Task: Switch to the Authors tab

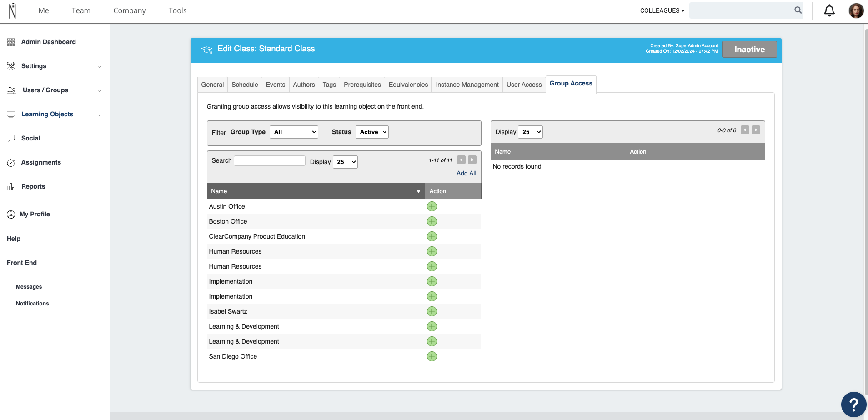Action: [x=304, y=85]
